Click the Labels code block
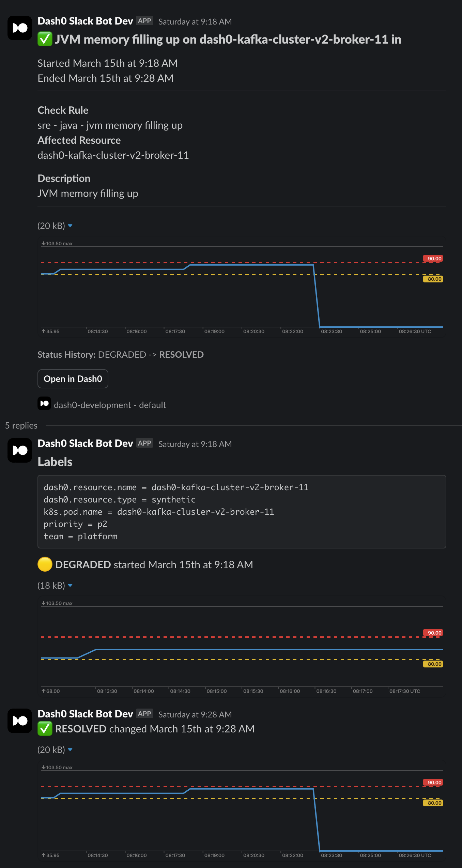 point(242,511)
